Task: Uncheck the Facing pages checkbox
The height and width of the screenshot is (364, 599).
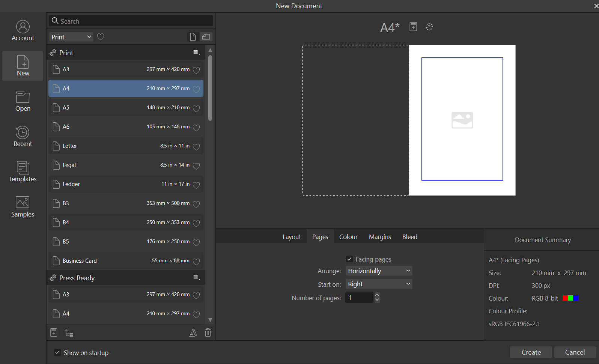Action: 349,259
